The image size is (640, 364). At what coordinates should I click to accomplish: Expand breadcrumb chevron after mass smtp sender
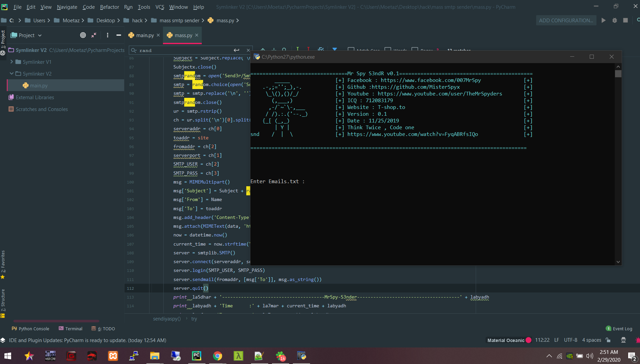[x=203, y=20]
